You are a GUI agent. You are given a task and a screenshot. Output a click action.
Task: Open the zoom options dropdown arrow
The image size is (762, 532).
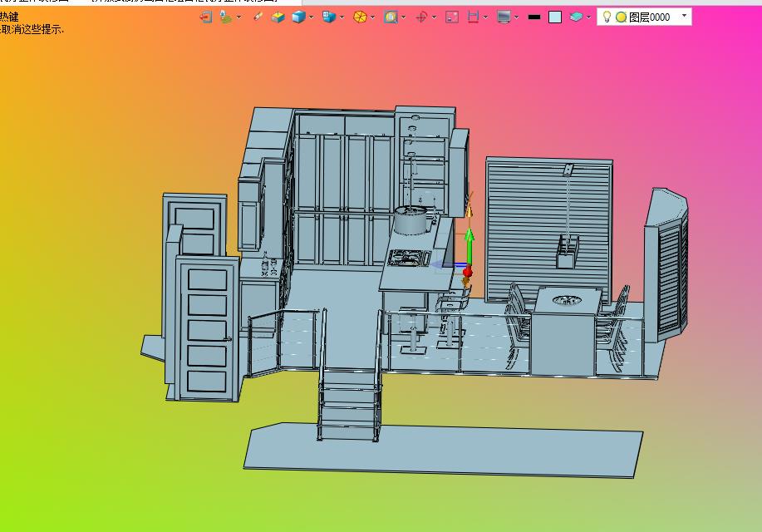(404, 17)
